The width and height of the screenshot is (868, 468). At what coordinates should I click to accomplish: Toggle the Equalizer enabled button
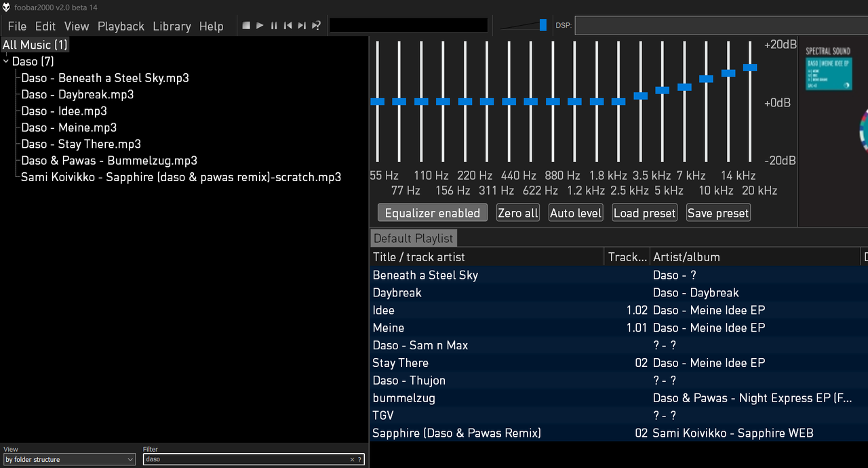coord(433,213)
